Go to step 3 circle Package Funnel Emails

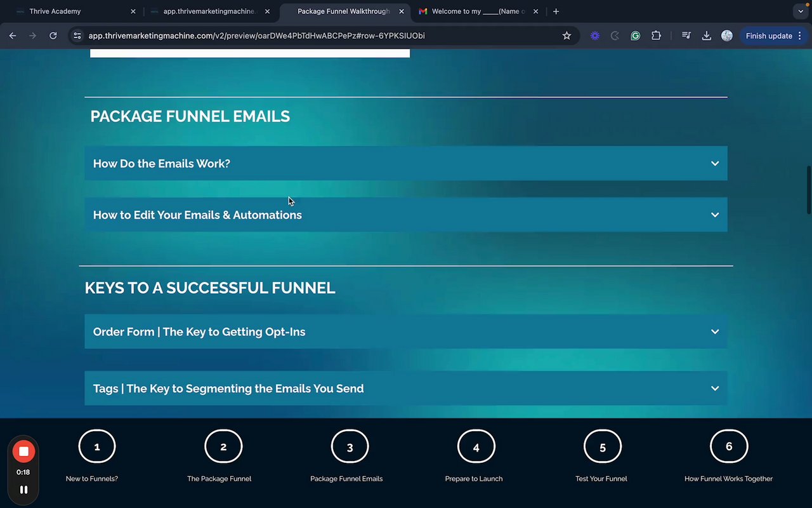350,446
